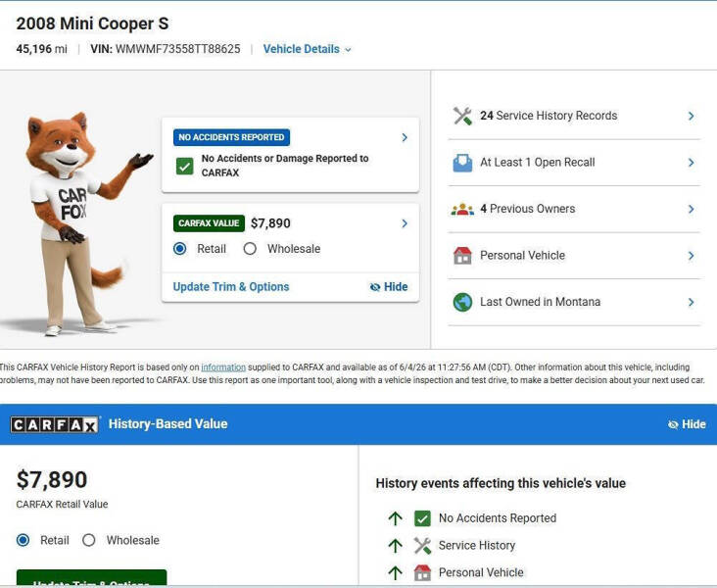717x588 pixels.
Task: Click the Previous Owners people icon
Action: (462, 209)
